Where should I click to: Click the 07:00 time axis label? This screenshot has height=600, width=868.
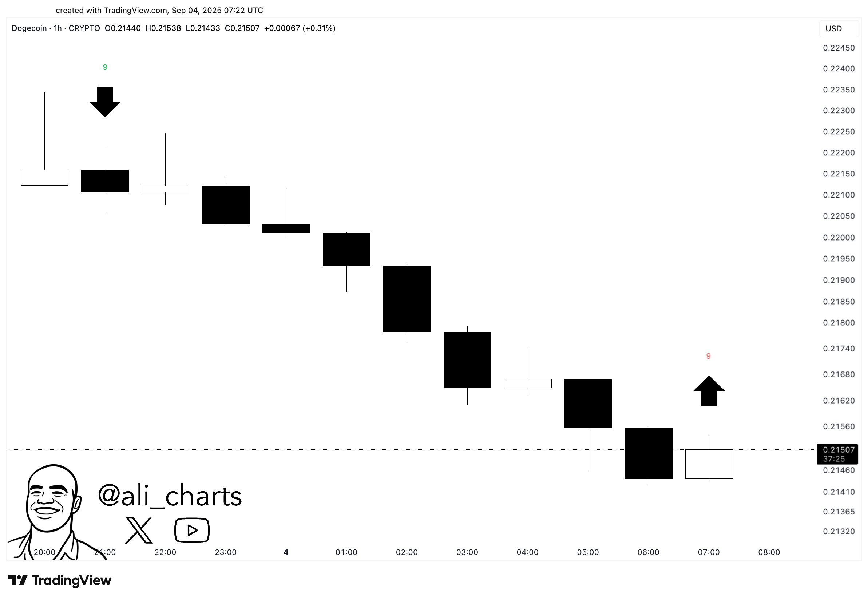[x=709, y=552]
